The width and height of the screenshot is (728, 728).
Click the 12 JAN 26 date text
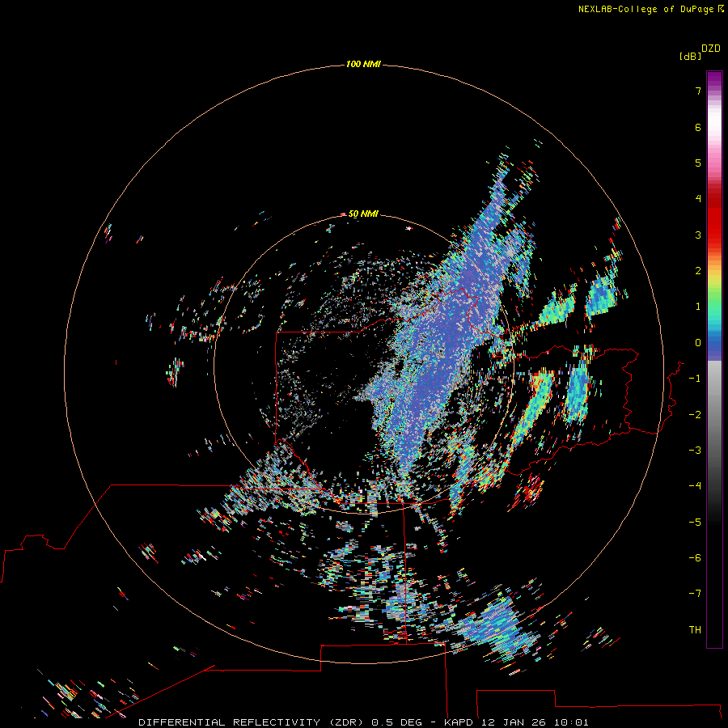(x=514, y=722)
